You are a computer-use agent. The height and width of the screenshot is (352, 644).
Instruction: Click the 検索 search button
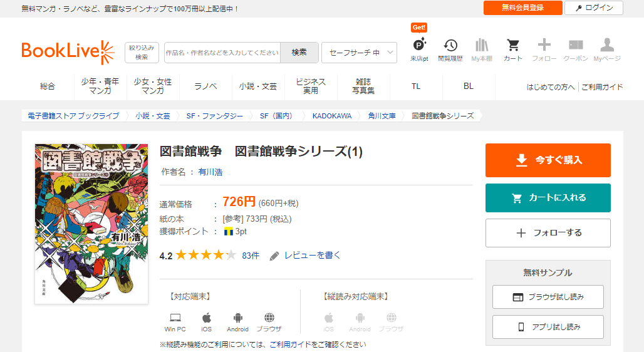[x=299, y=53]
